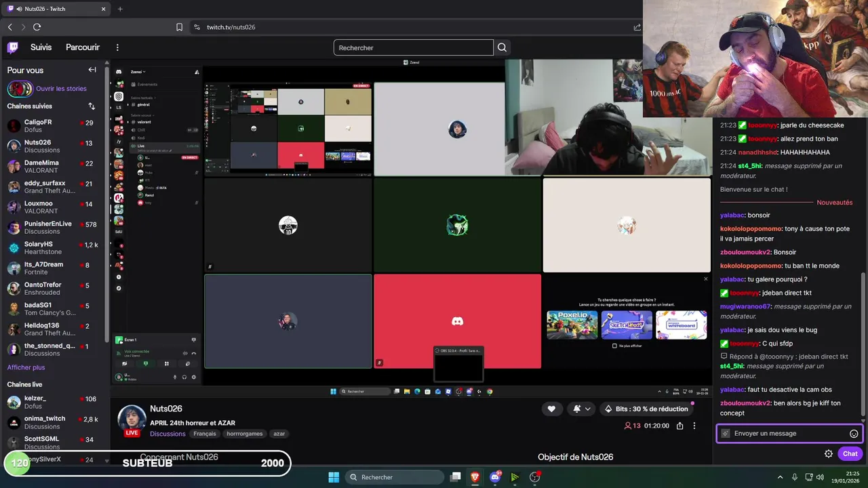Click the purple Chat send button
The height and width of the screenshot is (488, 868).
(x=850, y=453)
